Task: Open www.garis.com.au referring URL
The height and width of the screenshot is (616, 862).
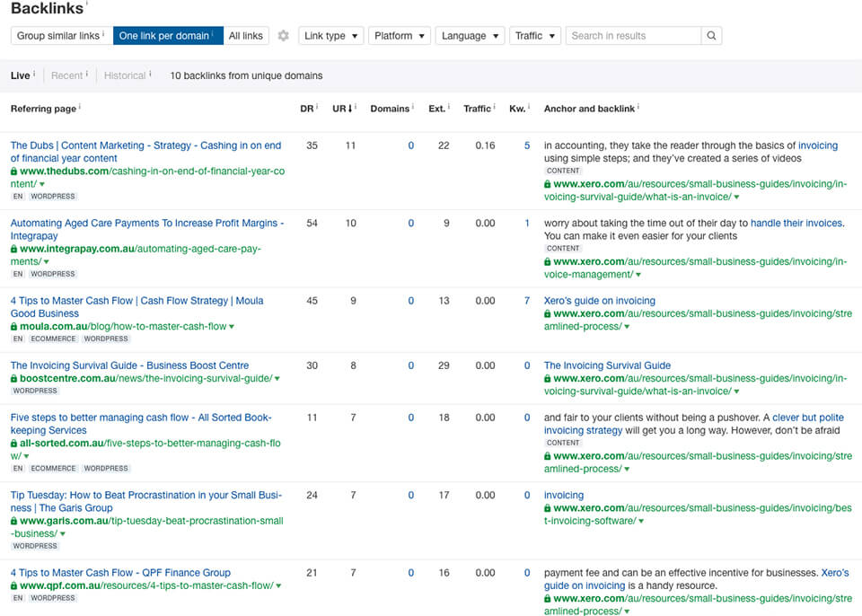Action: point(146,527)
